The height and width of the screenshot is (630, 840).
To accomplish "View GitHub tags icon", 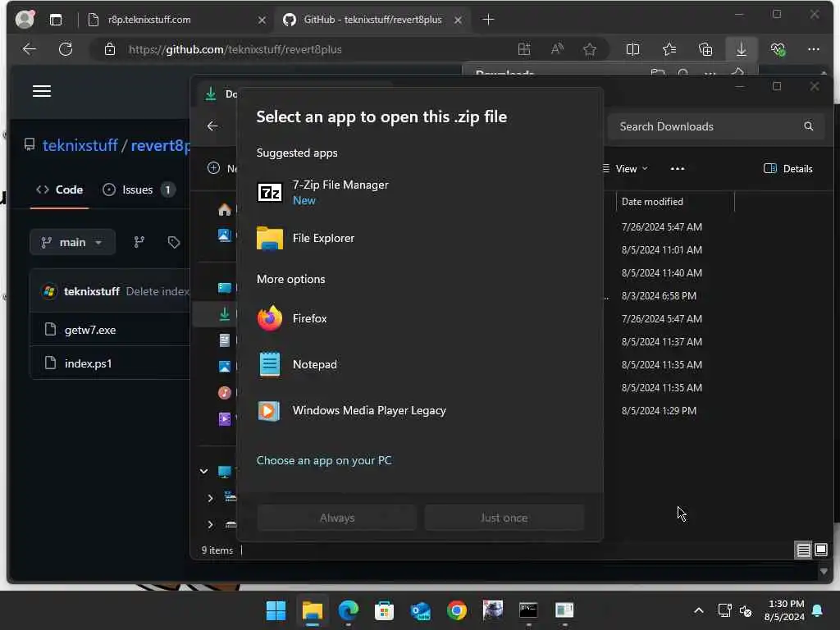I will (x=174, y=242).
